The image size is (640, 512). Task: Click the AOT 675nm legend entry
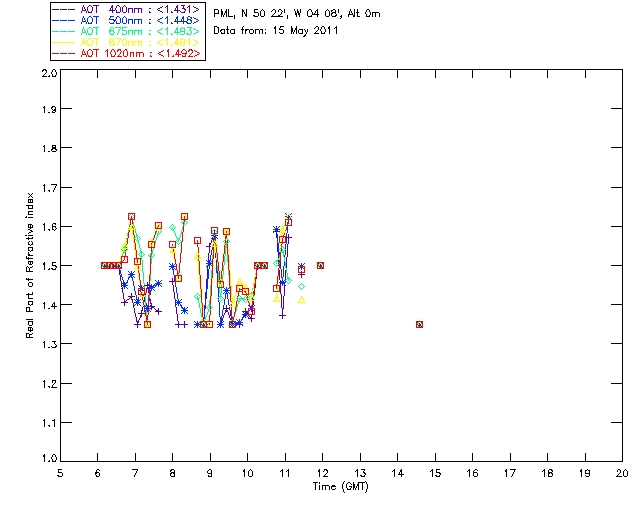127,31
